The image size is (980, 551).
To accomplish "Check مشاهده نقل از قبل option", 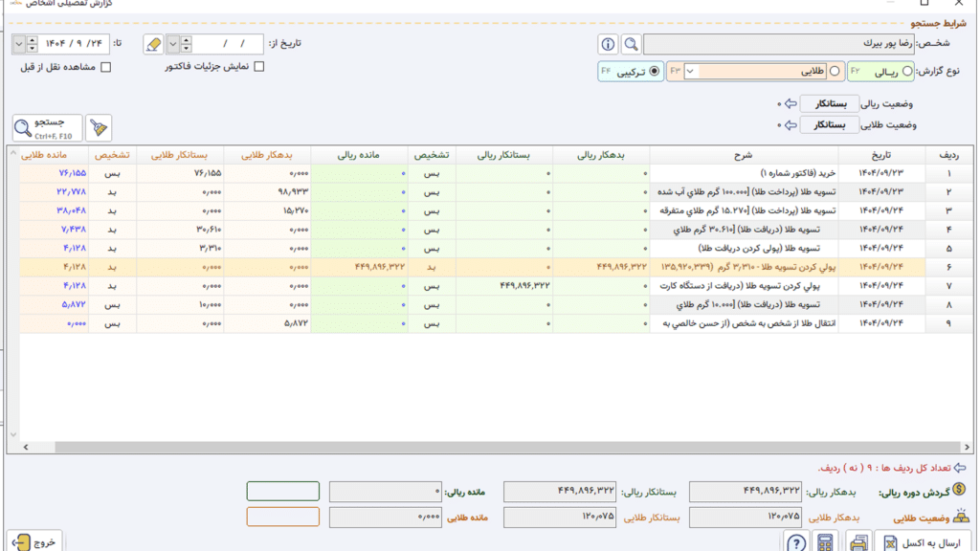I will (105, 67).
